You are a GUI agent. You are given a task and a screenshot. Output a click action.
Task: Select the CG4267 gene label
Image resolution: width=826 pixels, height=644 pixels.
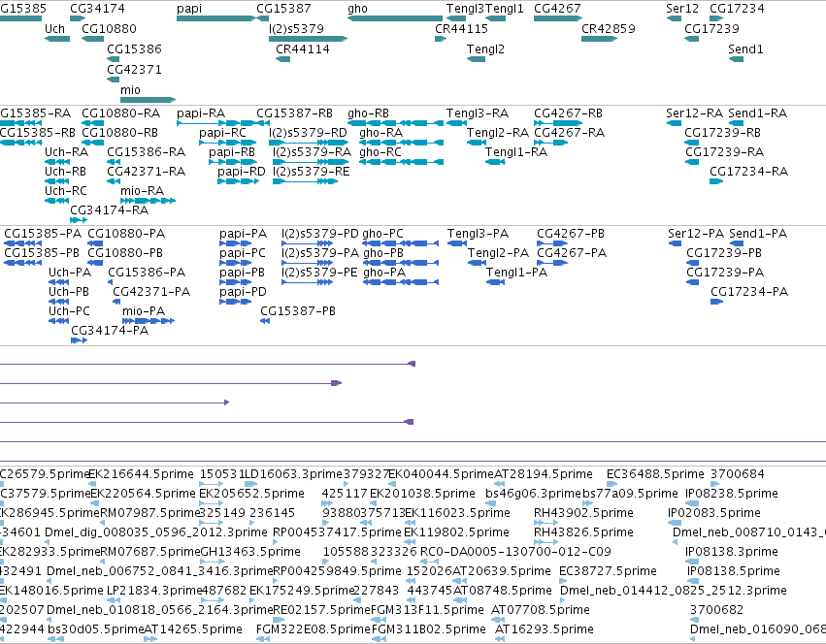coord(557,9)
